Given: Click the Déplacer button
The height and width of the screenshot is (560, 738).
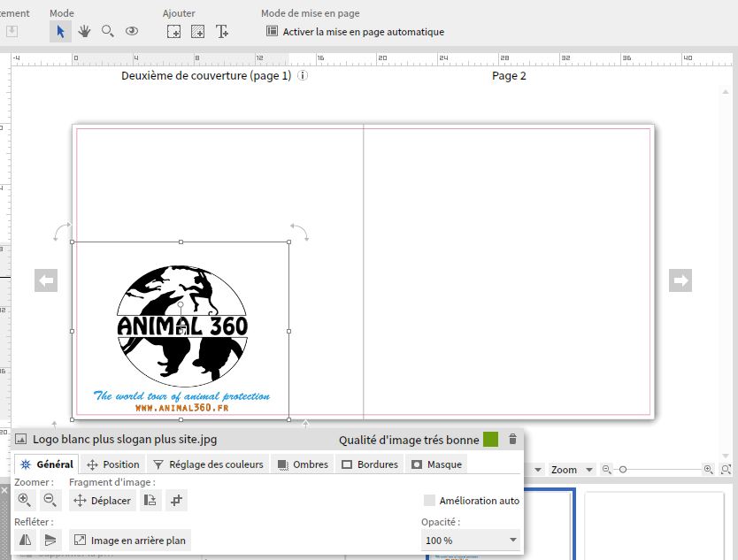Looking at the screenshot, I should (x=103, y=500).
